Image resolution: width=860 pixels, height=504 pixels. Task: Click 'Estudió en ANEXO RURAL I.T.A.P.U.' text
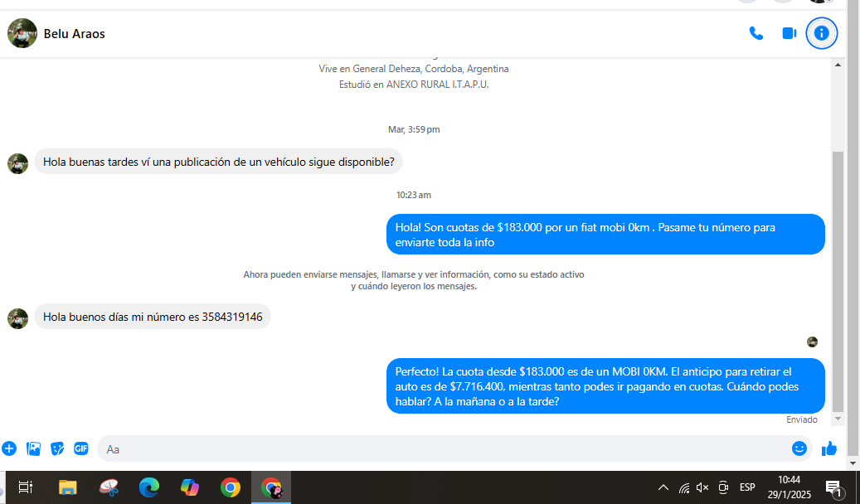point(414,85)
